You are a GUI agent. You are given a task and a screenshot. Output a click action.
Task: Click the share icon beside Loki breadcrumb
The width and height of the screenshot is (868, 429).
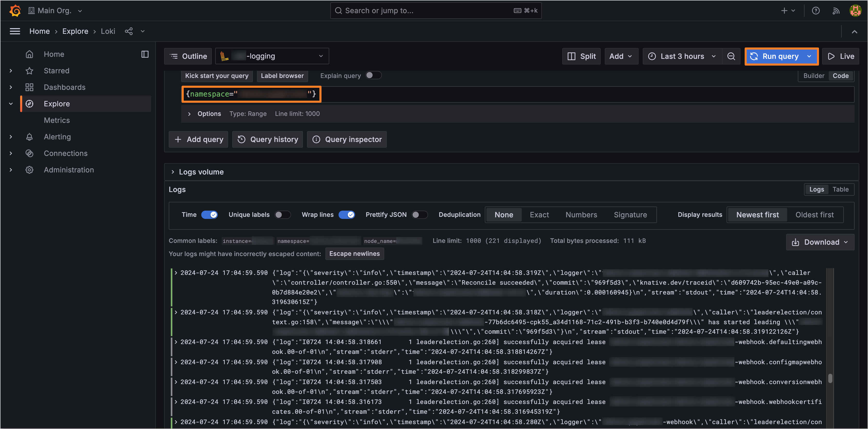(129, 31)
